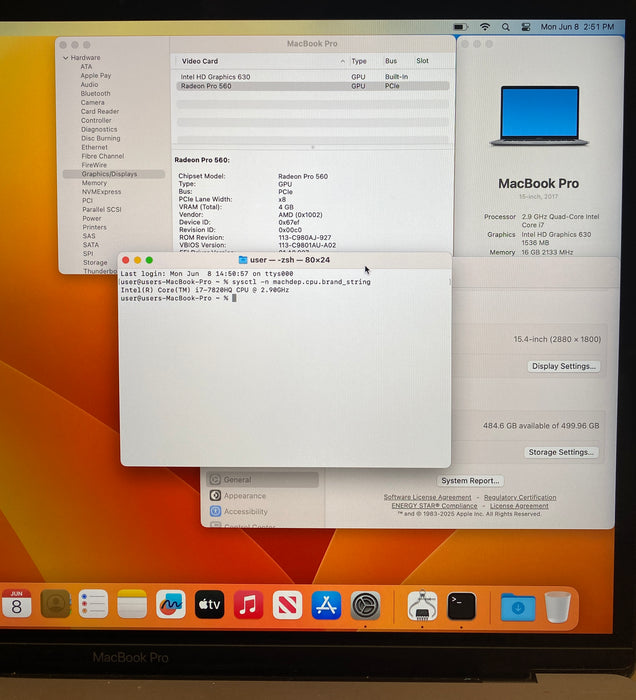
Task: Open Downloads folder in the Dock
Action: coord(518,607)
